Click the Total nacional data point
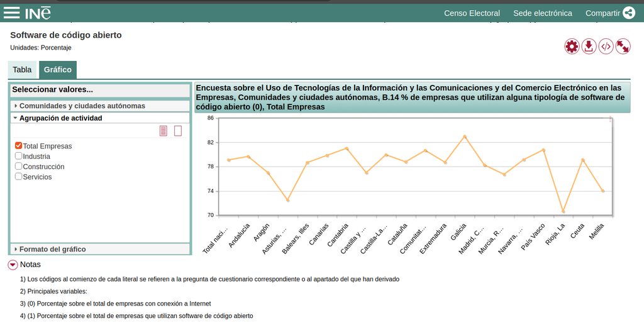Screen dimensions: 644x328 229,160
